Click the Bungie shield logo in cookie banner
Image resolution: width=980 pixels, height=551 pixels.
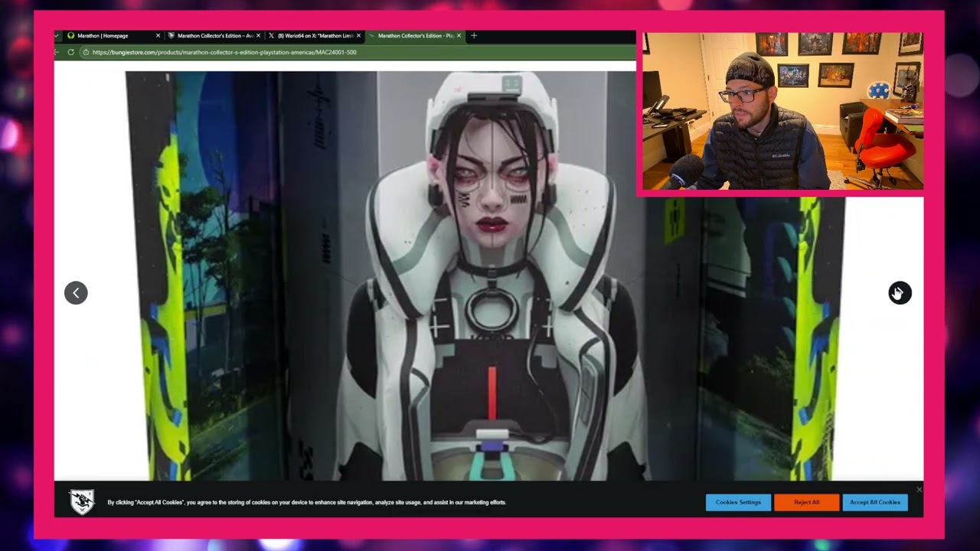point(82,501)
